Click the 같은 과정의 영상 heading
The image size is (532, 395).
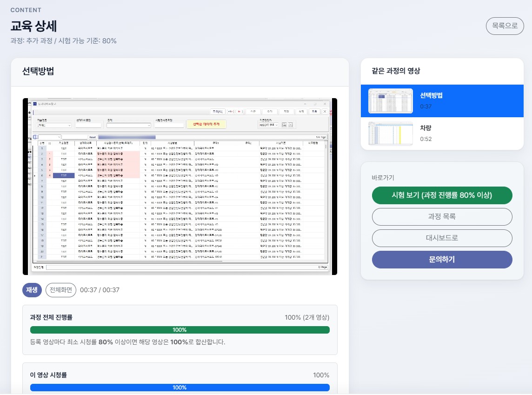click(x=396, y=71)
